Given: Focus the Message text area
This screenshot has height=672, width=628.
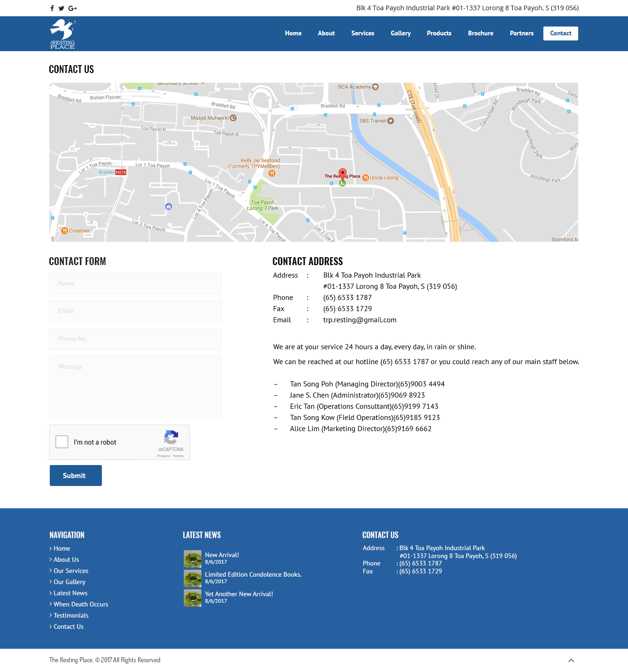Looking at the screenshot, I should point(135,387).
